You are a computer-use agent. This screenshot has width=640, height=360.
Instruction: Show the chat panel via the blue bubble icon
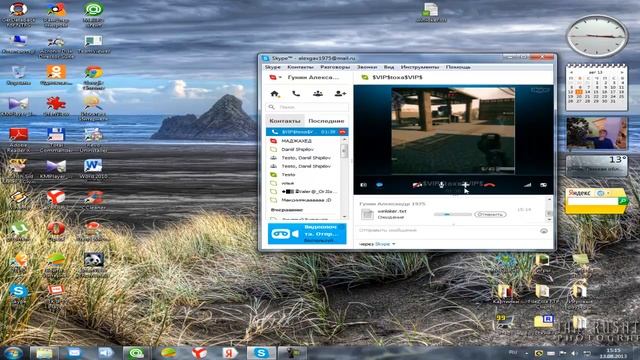(379, 185)
